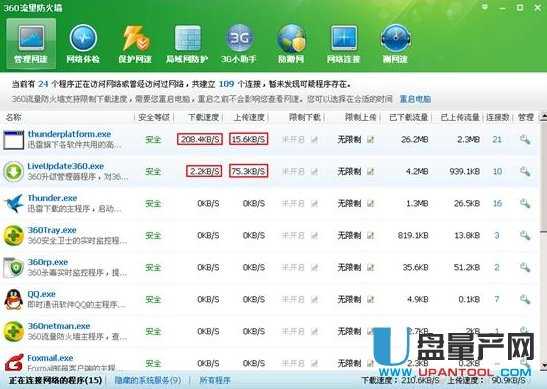
Task: Click the Thunder.exe blue bird icon
Action: (x=14, y=203)
